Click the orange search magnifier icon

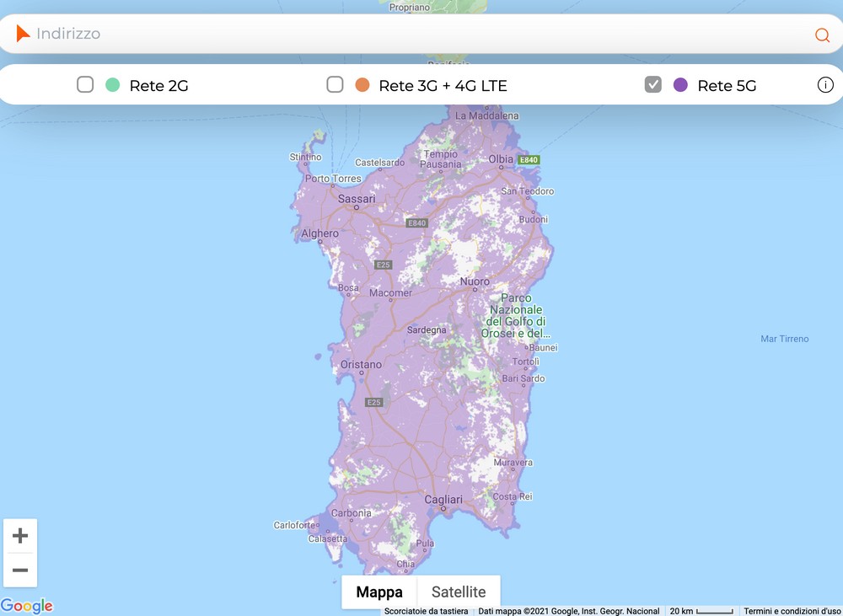(x=822, y=35)
